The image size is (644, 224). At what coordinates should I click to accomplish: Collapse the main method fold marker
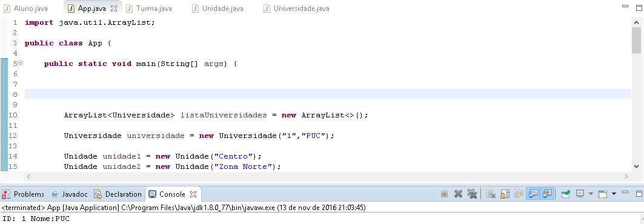click(x=21, y=63)
